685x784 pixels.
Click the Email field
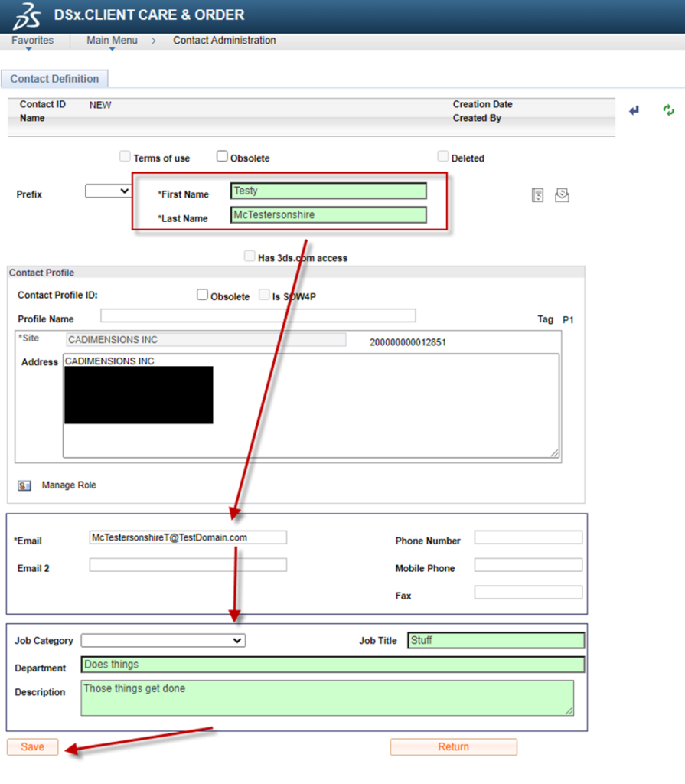tap(188, 537)
